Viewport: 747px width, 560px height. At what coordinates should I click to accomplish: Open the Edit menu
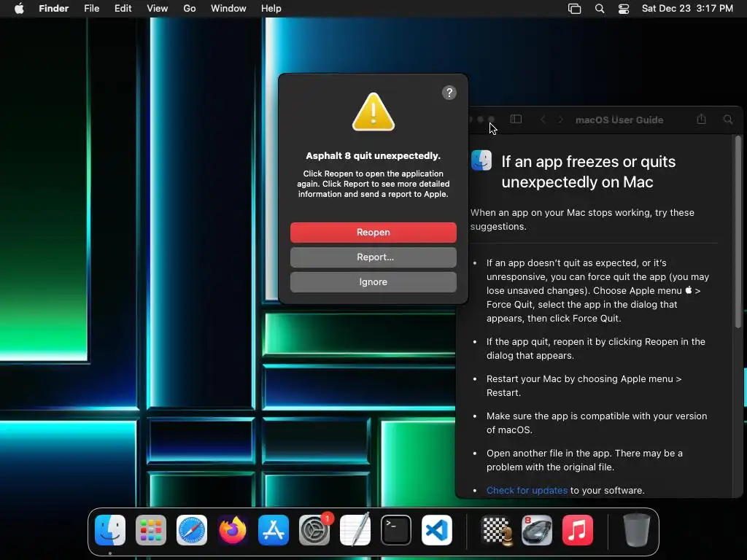coord(123,9)
